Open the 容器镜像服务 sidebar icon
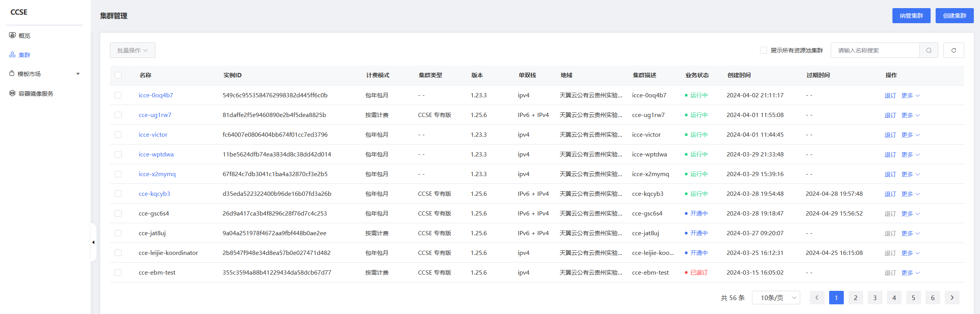The height and width of the screenshot is (314, 980). coord(12,93)
